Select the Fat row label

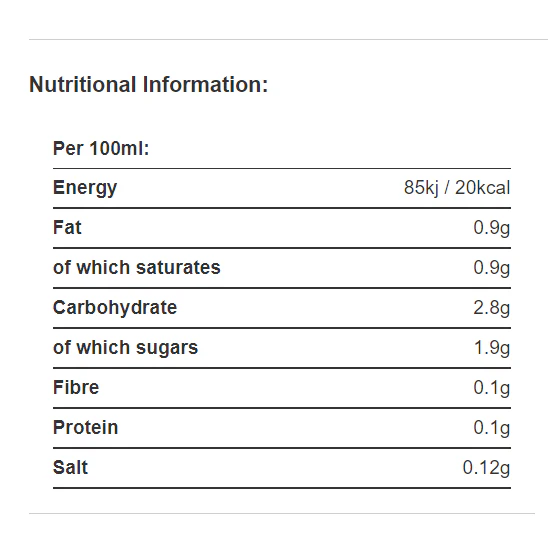point(67,228)
